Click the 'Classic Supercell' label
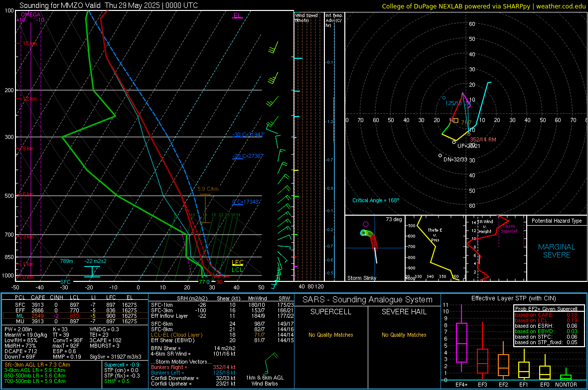Screen dimensions: 588x390 509,229
